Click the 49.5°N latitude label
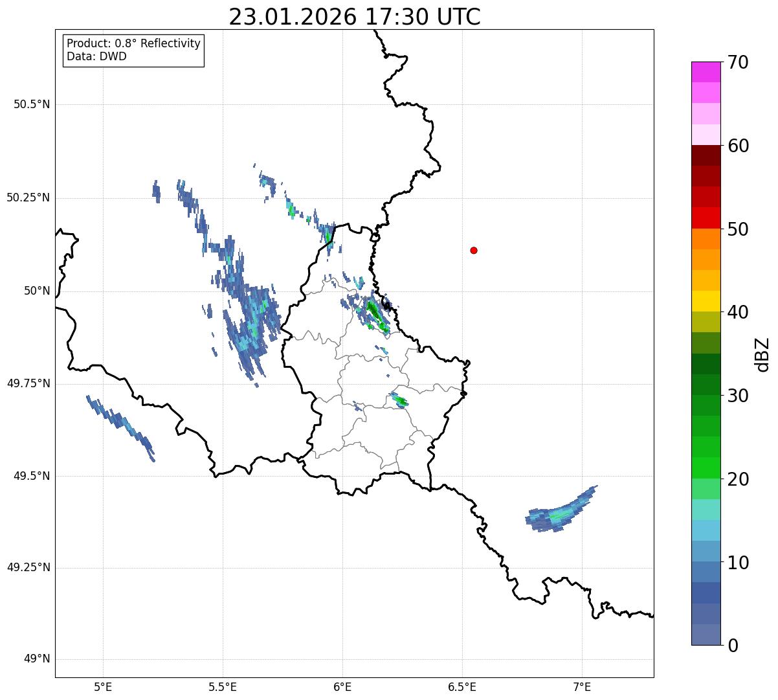This screenshot has width=778, height=700. [x=32, y=476]
